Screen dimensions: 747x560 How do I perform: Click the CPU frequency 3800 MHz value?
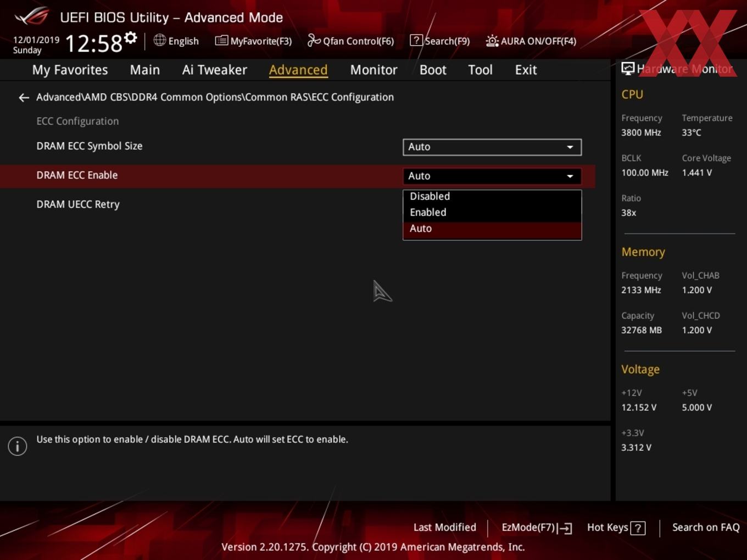point(641,132)
